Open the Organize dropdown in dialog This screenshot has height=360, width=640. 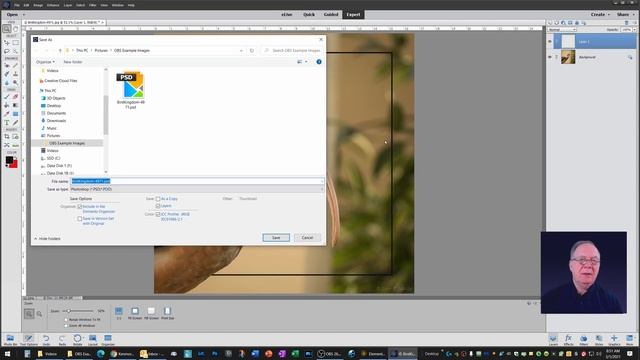[x=45, y=62]
